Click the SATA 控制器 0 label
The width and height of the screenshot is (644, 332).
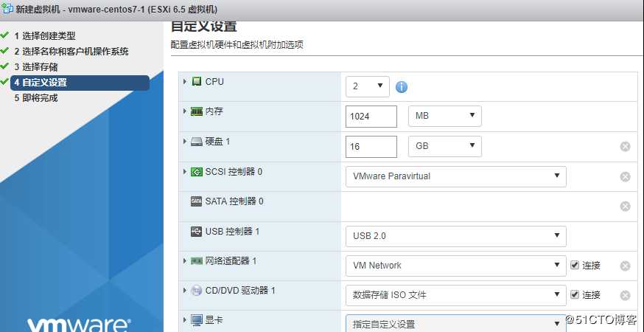point(234,201)
